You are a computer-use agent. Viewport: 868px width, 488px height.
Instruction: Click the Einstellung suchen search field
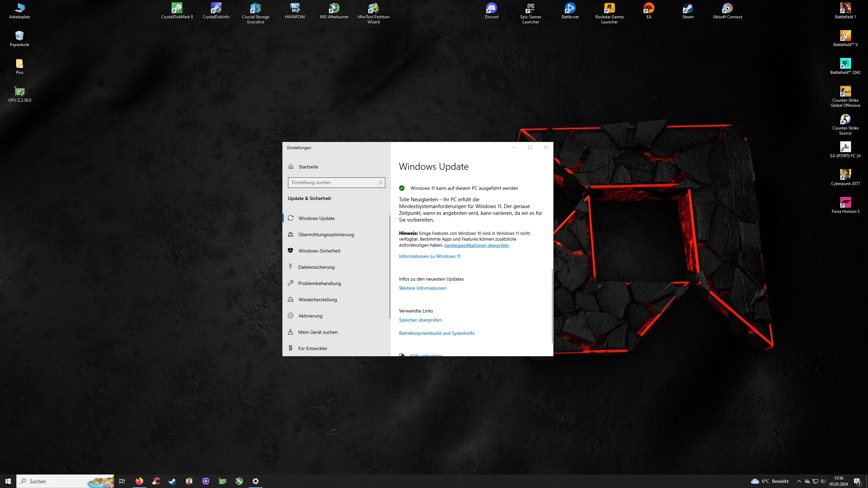(334, 182)
